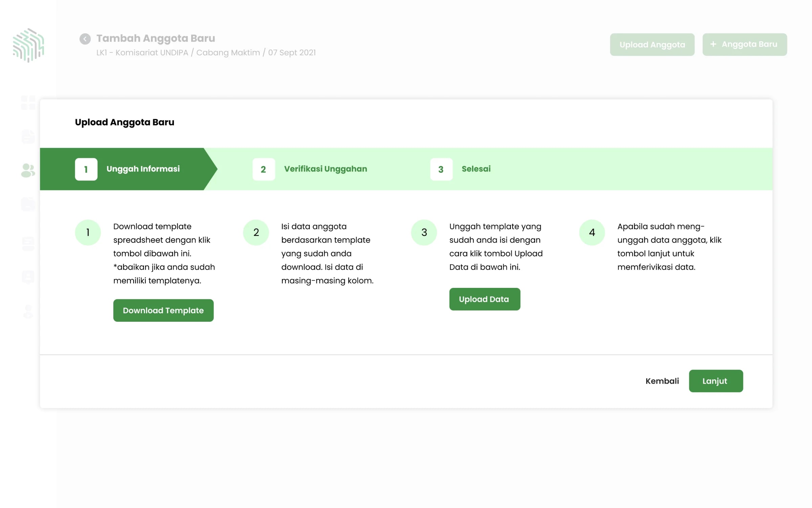Click instruction text starting "Unggah template yang"

click(x=496, y=247)
